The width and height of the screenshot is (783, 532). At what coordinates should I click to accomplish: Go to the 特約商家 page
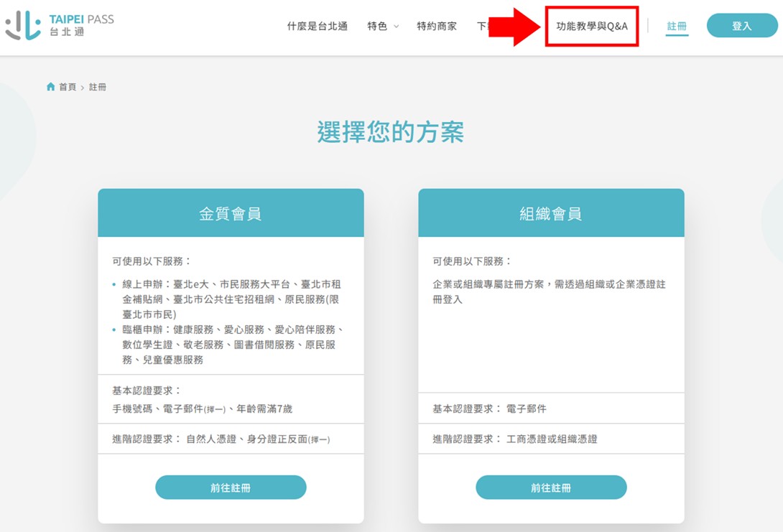tap(437, 26)
